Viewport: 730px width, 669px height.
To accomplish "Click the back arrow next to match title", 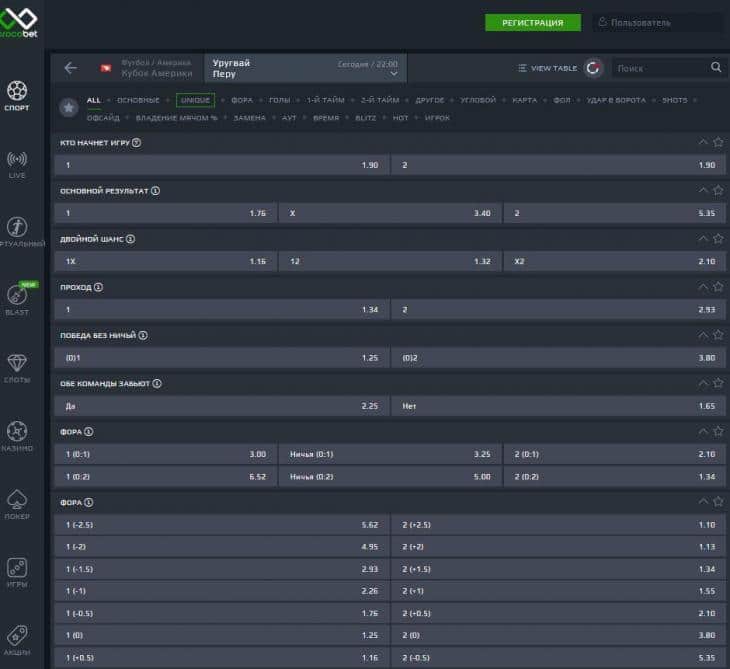I will pyautogui.click(x=70, y=68).
